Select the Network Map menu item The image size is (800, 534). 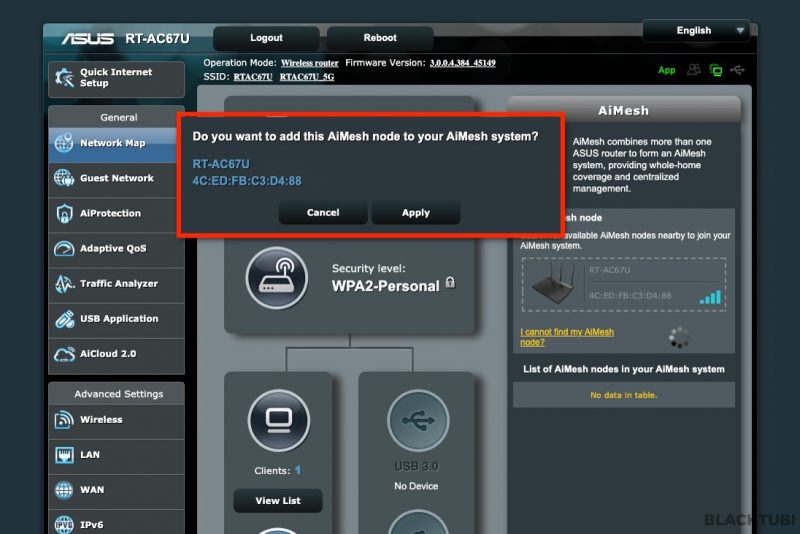point(116,143)
